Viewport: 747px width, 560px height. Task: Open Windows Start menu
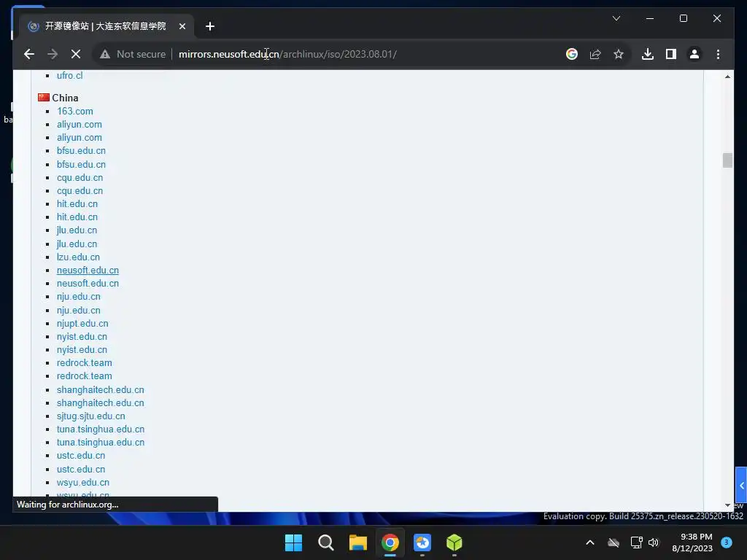pos(293,542)
